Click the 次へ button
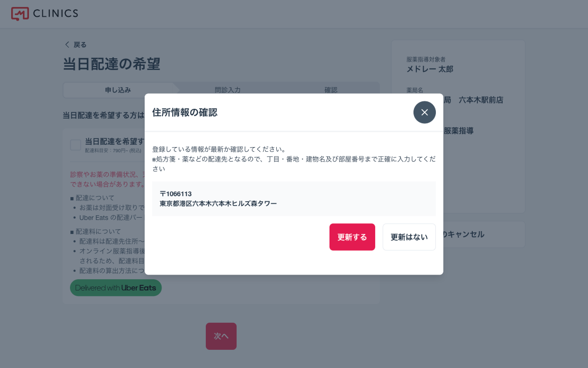The image size is (588, 368). (221, 336)
